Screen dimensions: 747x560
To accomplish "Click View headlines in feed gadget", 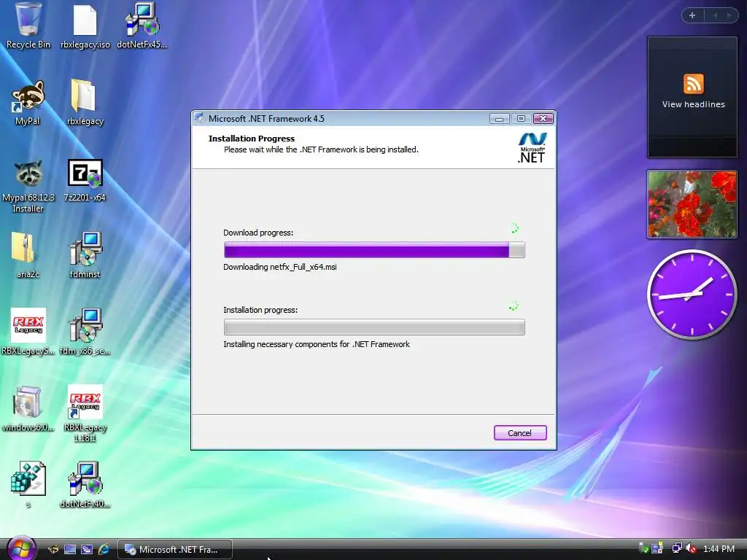I will point(693,104).
